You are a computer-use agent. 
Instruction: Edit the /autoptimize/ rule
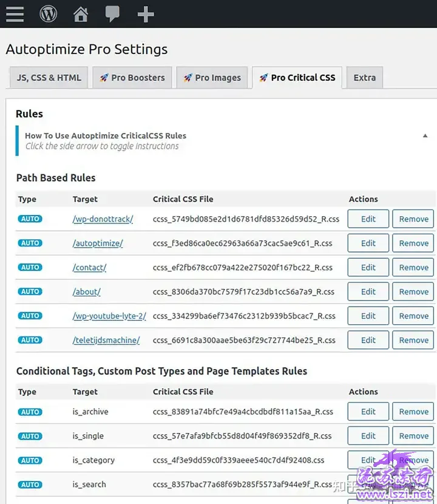click(368, 243)
